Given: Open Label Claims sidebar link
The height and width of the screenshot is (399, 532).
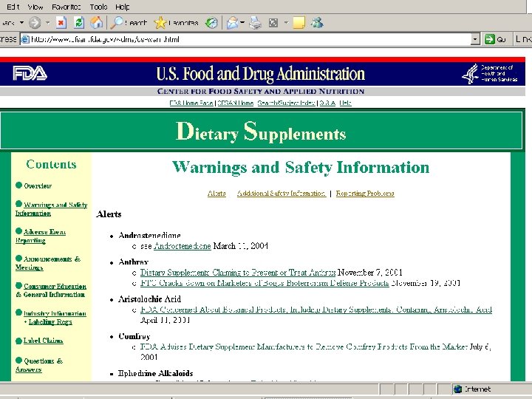Looking at the screenshot, I should pyautogui.click(x=43, y=341).
